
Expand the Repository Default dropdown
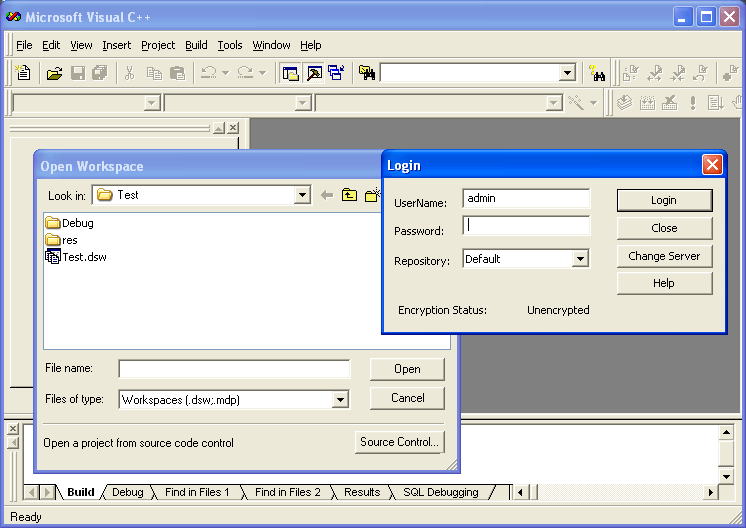(580, 259)
